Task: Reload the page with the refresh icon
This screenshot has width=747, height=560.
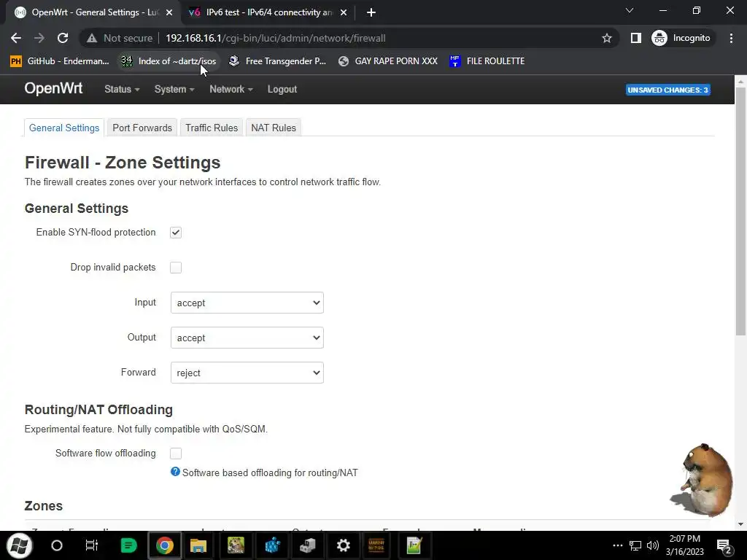Action: pyautogui.click(x=63, y=38)
